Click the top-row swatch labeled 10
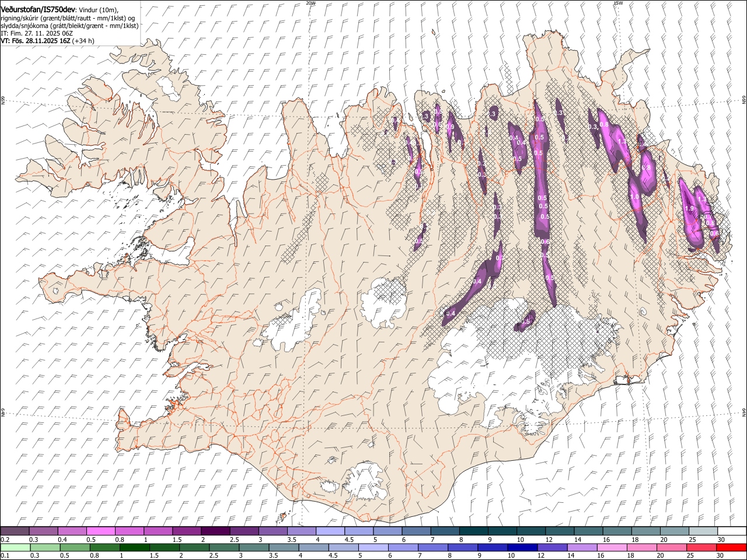The height and width of the screenshot is (560, 747). 530,531
